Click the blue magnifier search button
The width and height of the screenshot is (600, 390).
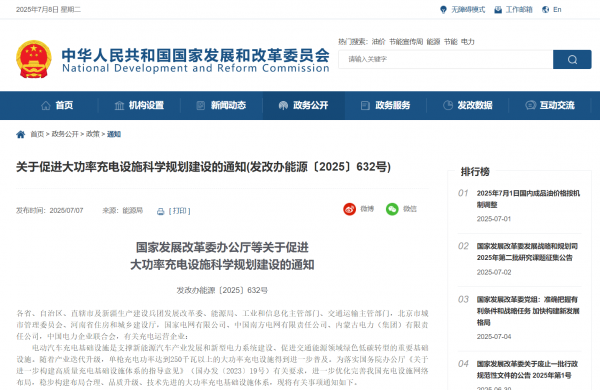[x=572, y=59]
